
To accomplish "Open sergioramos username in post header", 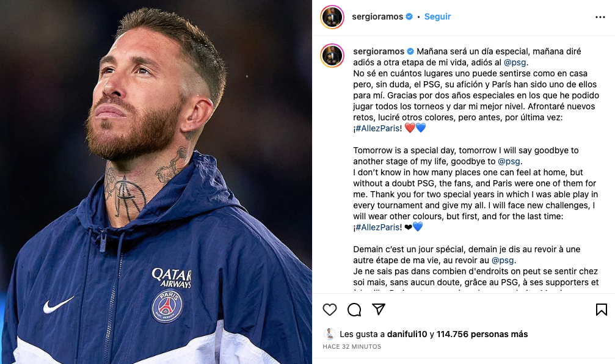I will pyautogui.click(x=377, y=17).
